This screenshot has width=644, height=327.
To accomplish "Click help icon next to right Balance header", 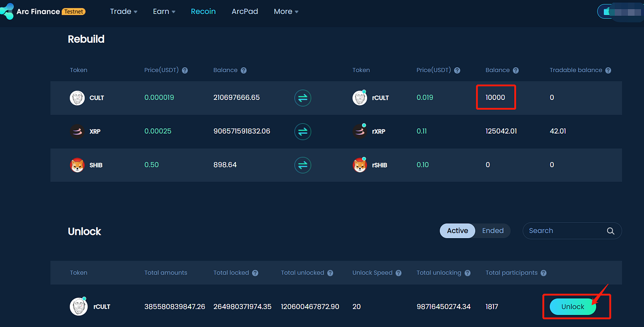I will pyautogui.click(x=516, y=70).
